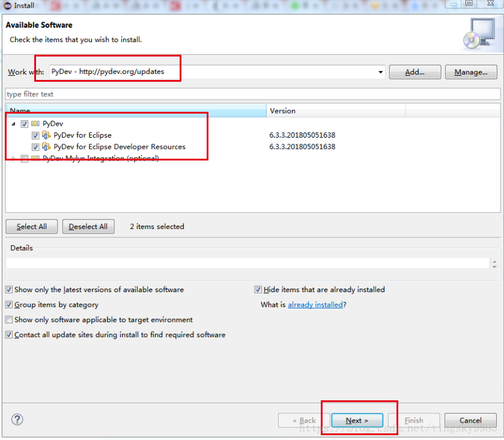Image resolution: width=504 pixels, height=440 pixels.
Task: Click PyDev for Eclipse version 6.3.3.201805051638
Action: 302,135
